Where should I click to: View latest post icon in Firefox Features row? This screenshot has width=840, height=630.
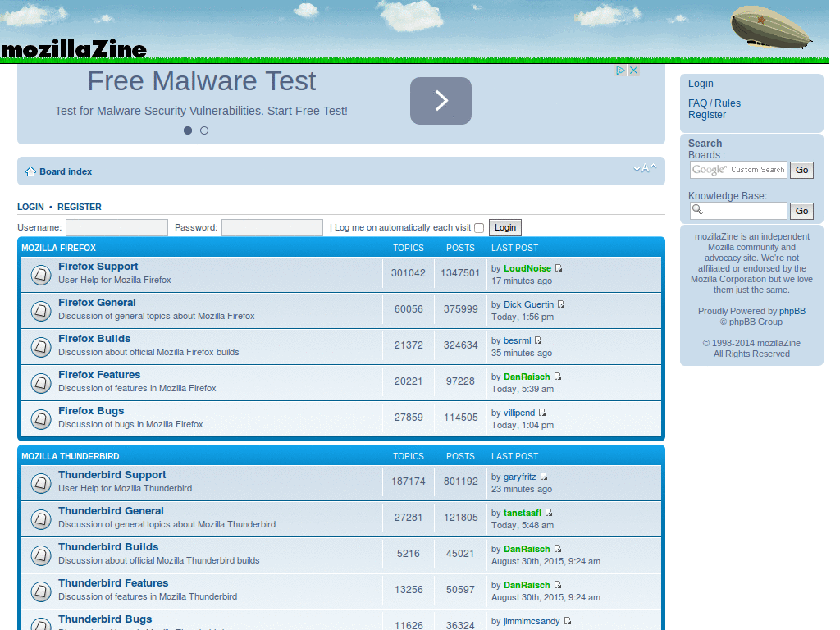coord(558,376)
